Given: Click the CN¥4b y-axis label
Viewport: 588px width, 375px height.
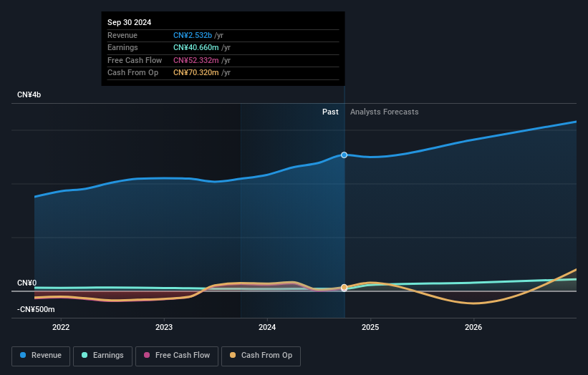Looking at the screenshot, I should coord(29,94).
